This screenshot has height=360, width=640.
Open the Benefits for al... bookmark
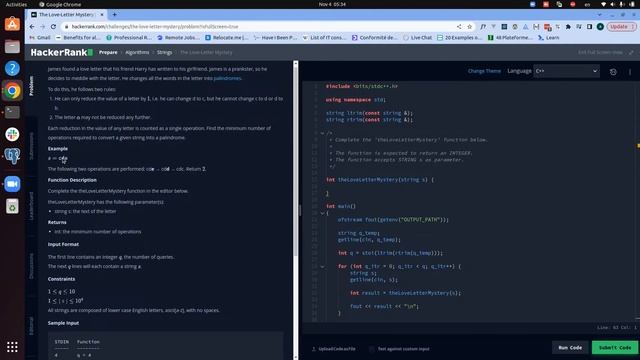click(78, 38)
